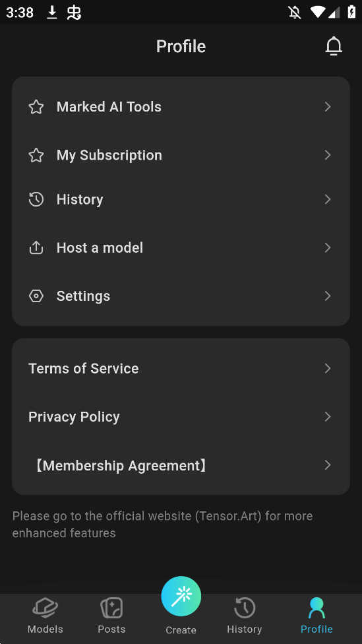Viewport: 362px width, 644px height.
Task: Tap the muted notifications status bar icon
Action: coord(294,13)
